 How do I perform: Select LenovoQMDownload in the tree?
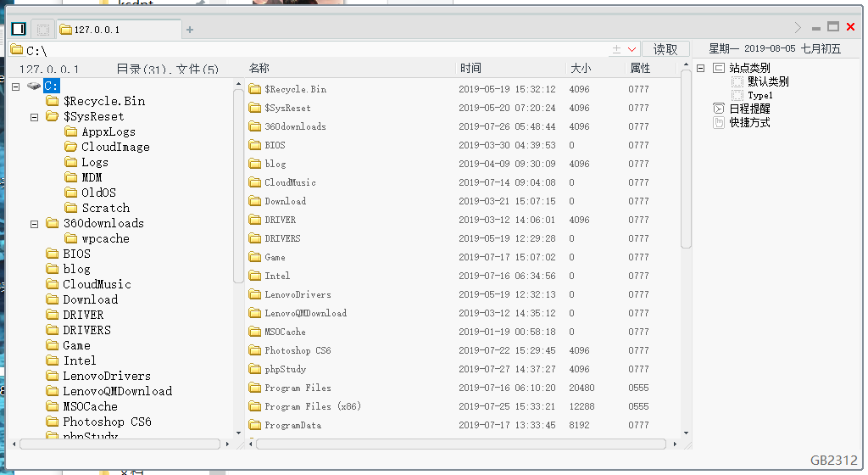click(117, 391)
